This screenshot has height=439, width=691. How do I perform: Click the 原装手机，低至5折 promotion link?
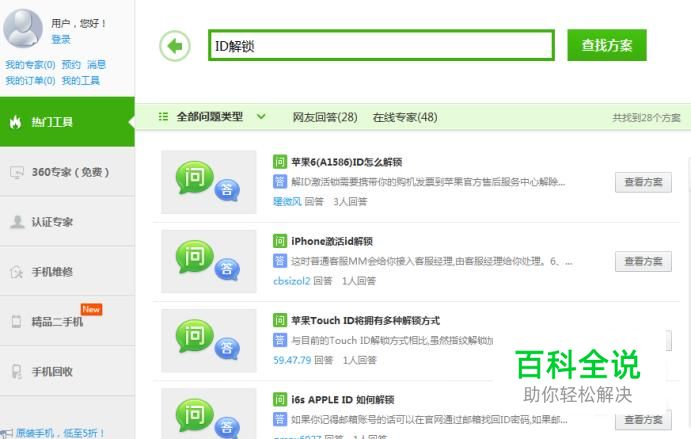(60, 433)
